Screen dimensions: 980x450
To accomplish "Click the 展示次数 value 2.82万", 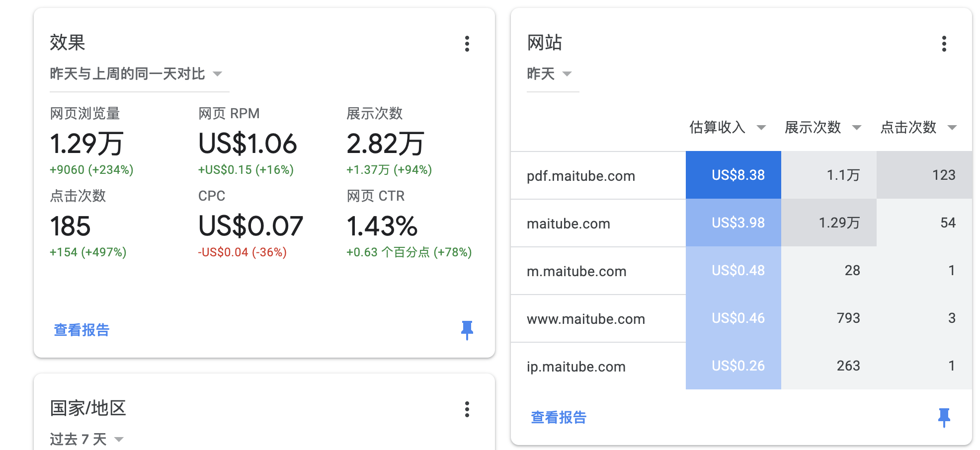I will [386, 144].
